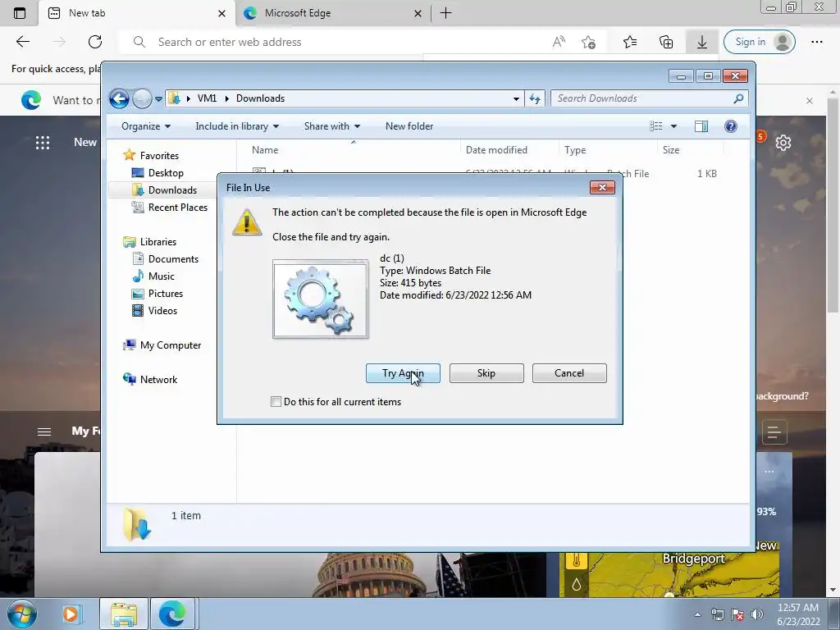The image size is (840, 630).
Task: Click the Search Downloads field
Action: click(650, 98)
